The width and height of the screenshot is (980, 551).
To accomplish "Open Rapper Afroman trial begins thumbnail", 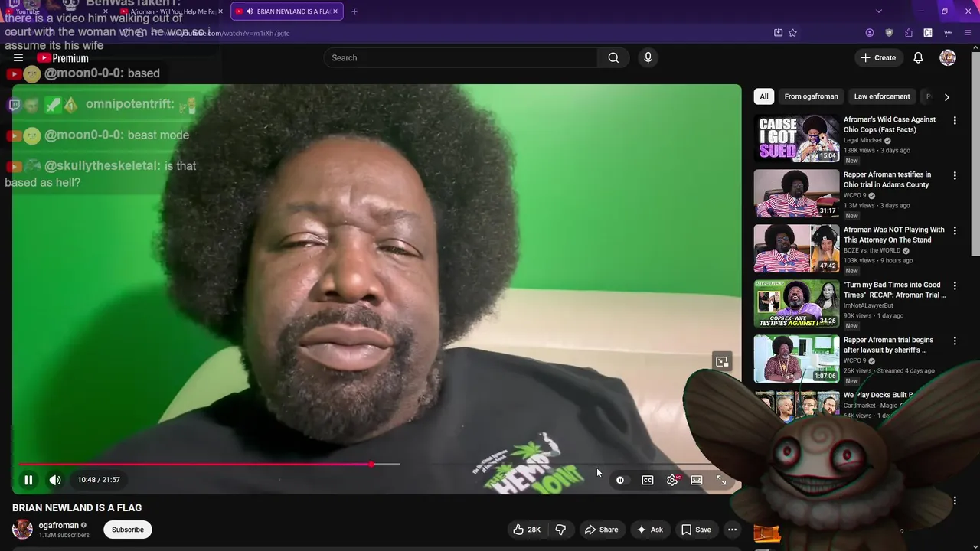I will pos(796,359).
